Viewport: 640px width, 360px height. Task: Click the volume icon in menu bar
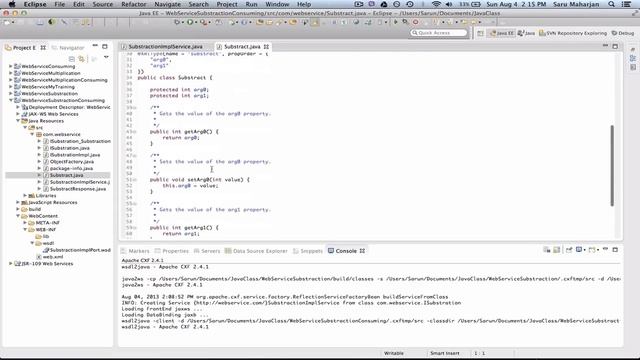(x=449, y=4)
